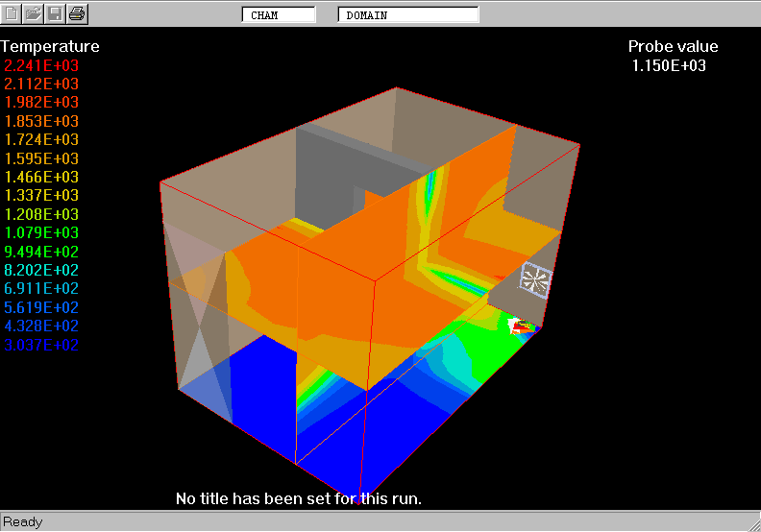This screenshot has width=761, height=532.
Task: Click the 1.853E+03 orange legend value
Action: pyautogui.click(x=41, y=121)
